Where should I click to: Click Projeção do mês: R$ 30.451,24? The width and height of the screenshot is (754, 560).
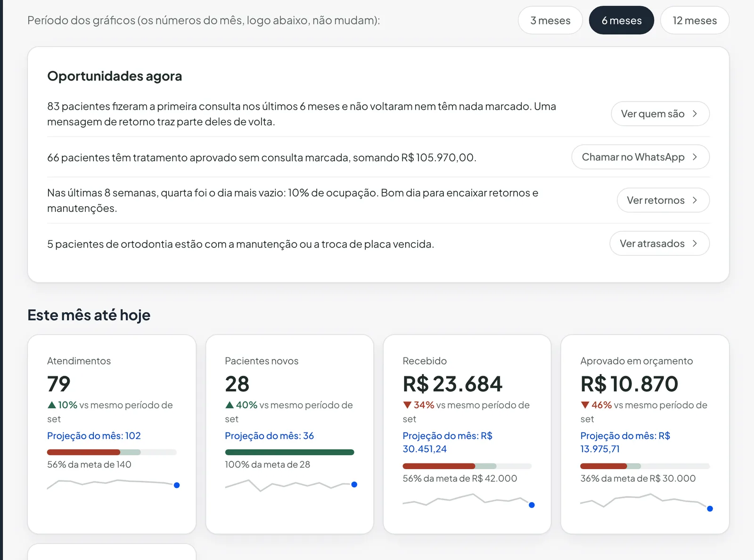448,442
